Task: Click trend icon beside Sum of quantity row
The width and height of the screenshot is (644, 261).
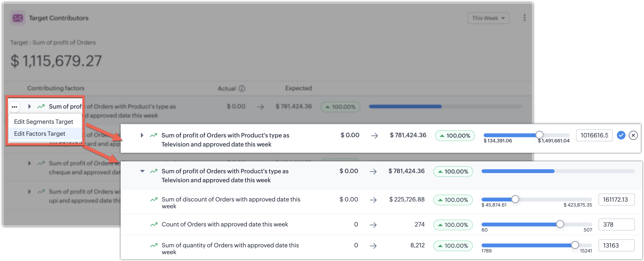Action: [x=154, y=245]
